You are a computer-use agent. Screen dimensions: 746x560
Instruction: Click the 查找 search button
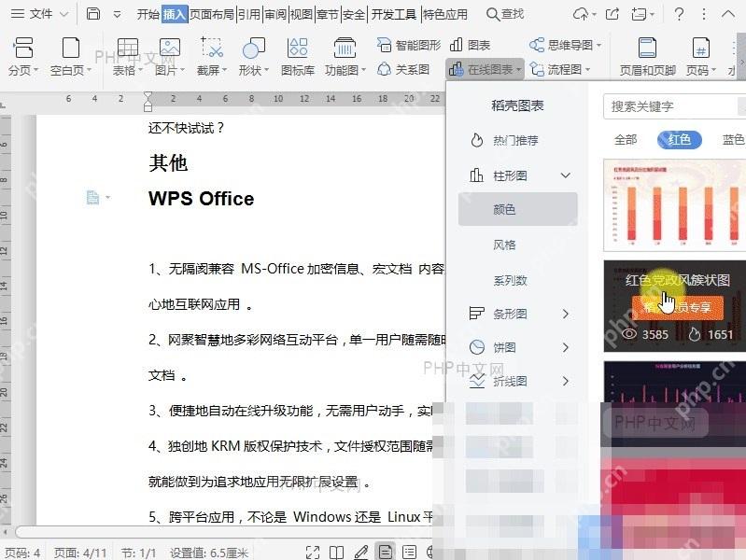click(x=505, y=14)
